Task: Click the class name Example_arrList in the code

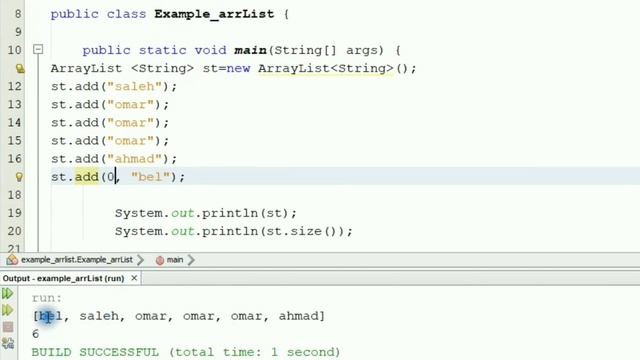Action: (214, 14)
